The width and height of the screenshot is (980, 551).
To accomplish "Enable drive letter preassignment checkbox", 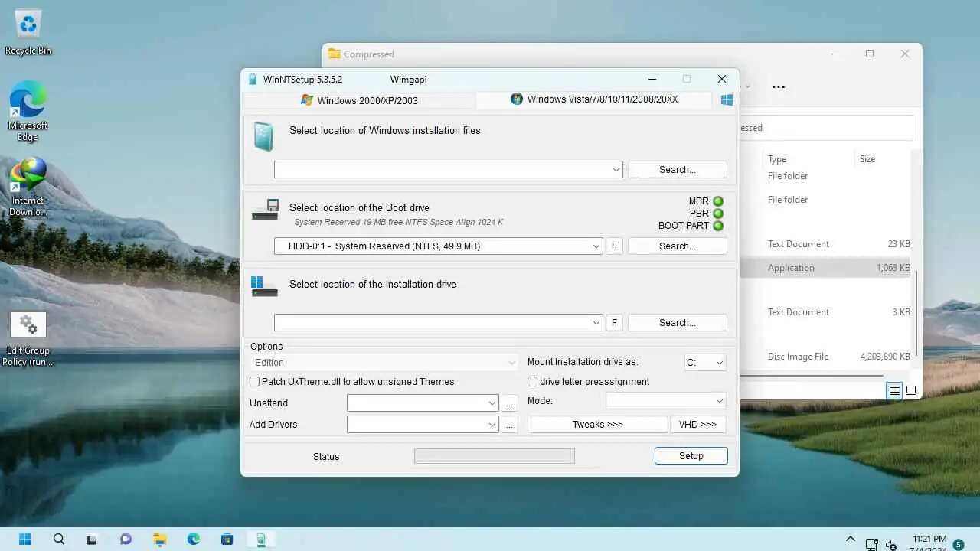I will [533, 381].
